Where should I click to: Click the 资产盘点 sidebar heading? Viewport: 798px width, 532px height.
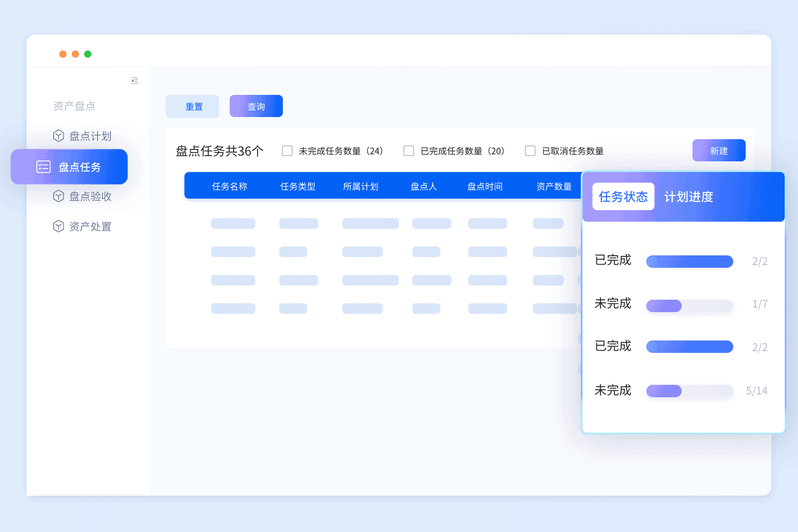(x=74, y=106)
